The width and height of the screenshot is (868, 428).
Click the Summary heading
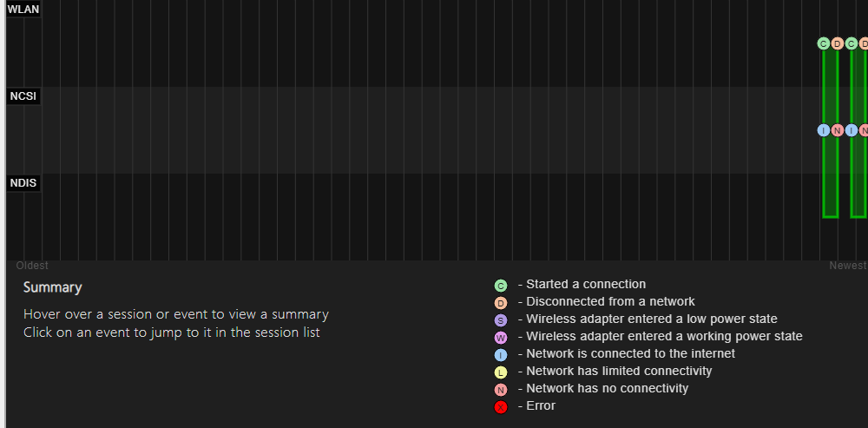click(x=53, y=287)
